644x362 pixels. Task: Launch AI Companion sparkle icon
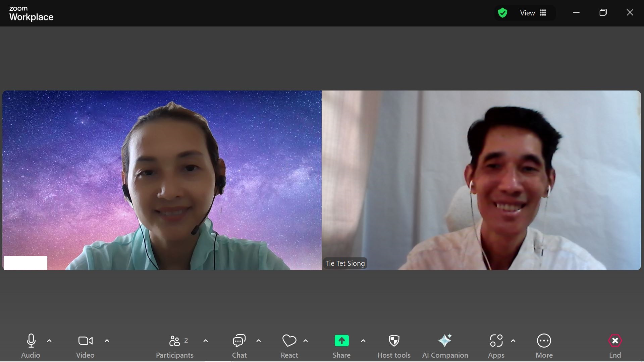445,341
